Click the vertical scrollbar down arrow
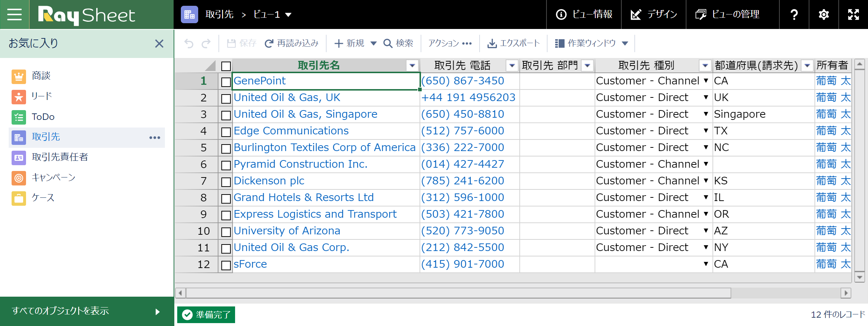The width and height of the screenshot is (868, 326). click(x=860, y=277)
